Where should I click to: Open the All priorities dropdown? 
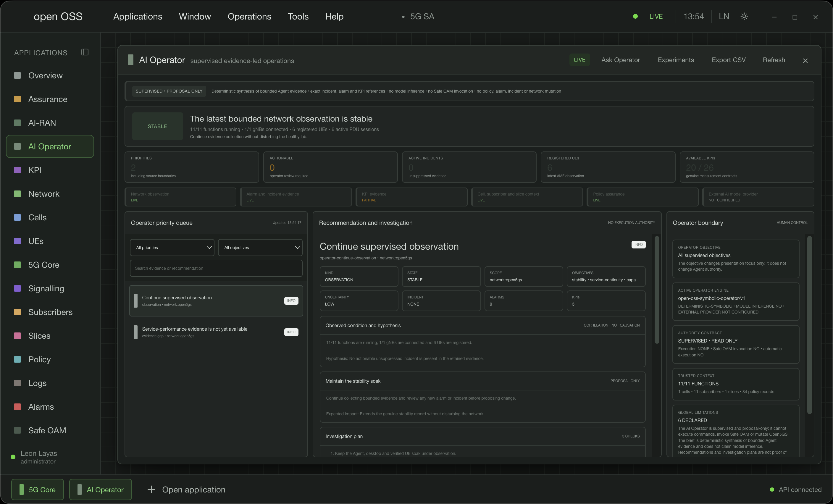click(172, 248)
